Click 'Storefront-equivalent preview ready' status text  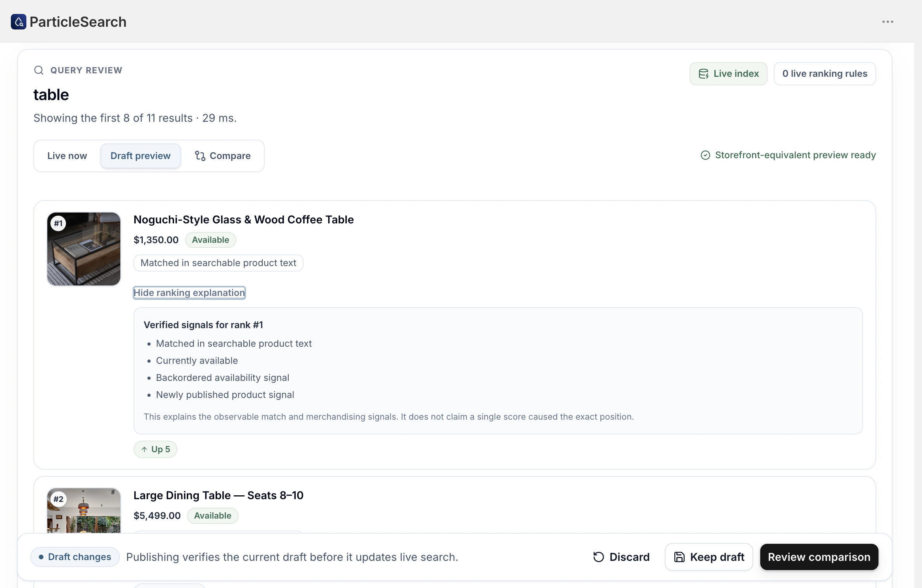pyautogui.click(x=795, y=155)
